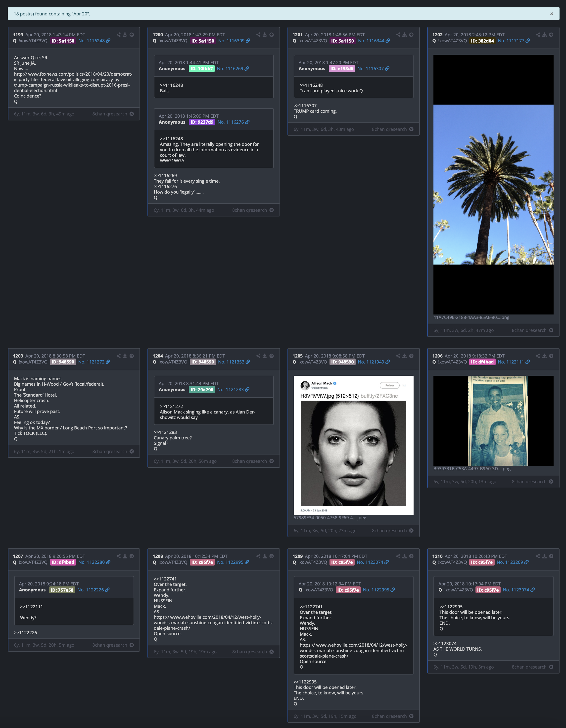This screenshot has width=566, height=728.
Task: Open post 1203 via arrow icon
Action: (x=132, y=356)
